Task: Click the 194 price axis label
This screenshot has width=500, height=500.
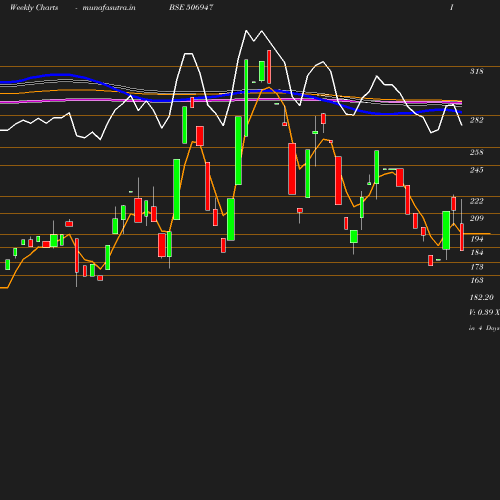Action: pyautogui.click(x=477, y=239)
